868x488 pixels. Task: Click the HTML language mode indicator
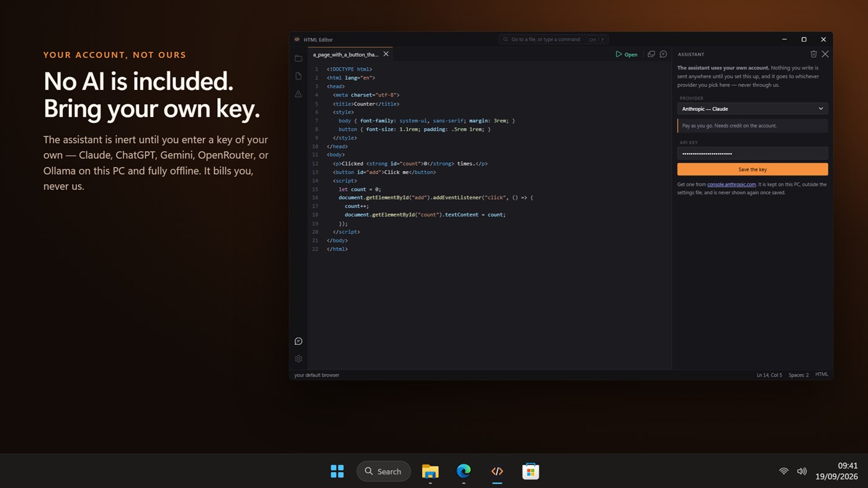point(821,375)
